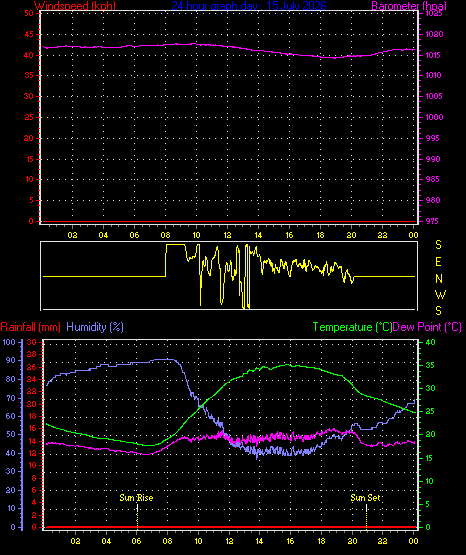Click the 1000 barometer axis value
The height and width of the screenshot is (555, 466).
click(434, 117)
